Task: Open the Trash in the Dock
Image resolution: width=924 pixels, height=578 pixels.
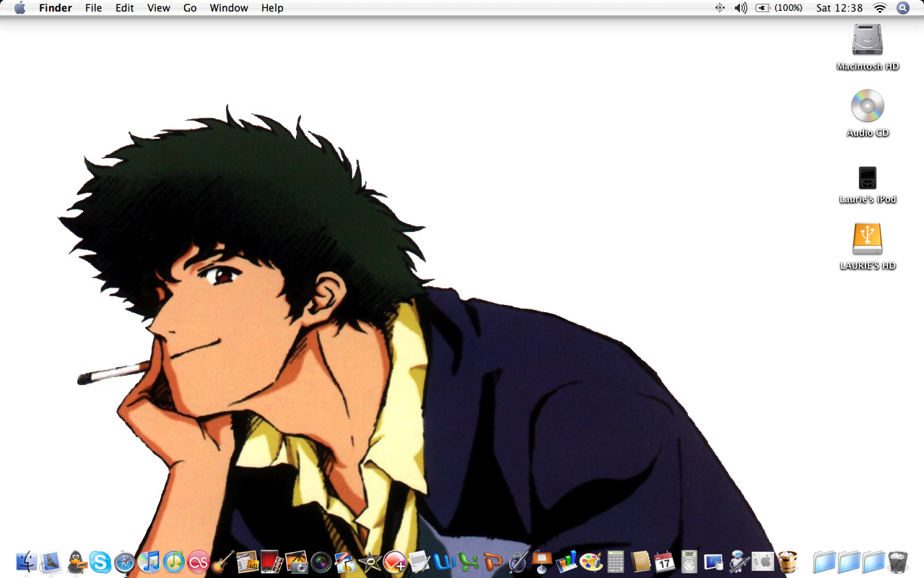Action: coord(898,561)
